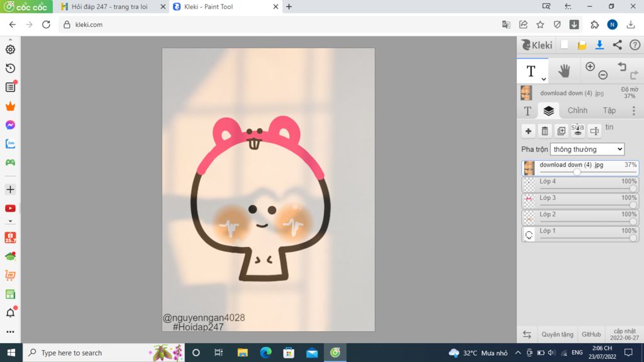Select the Lớp 1 layer thumbnail
This screenshot has height=362, width=644.
point(529,234)
